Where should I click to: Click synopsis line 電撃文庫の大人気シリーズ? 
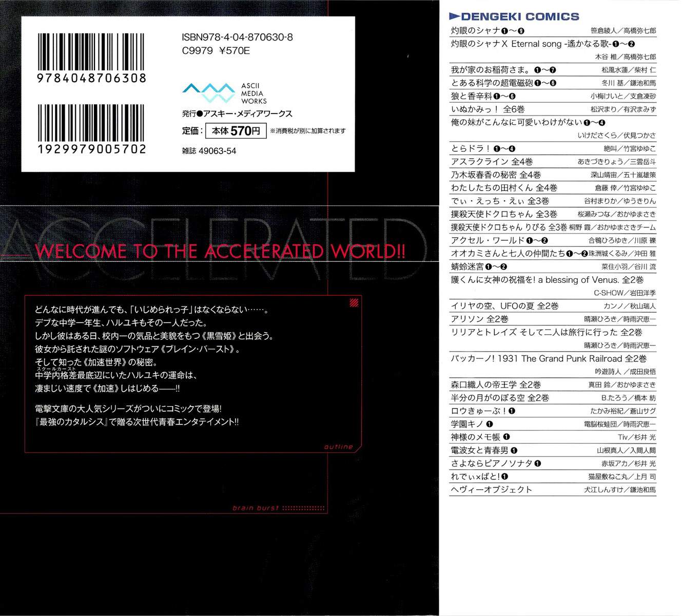128,409
